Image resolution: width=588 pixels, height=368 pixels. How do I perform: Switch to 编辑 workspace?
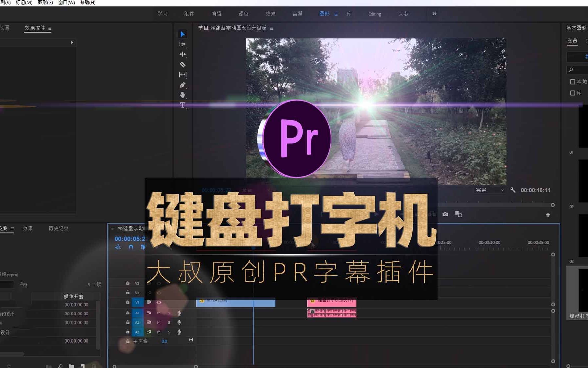tap(216, 14)
